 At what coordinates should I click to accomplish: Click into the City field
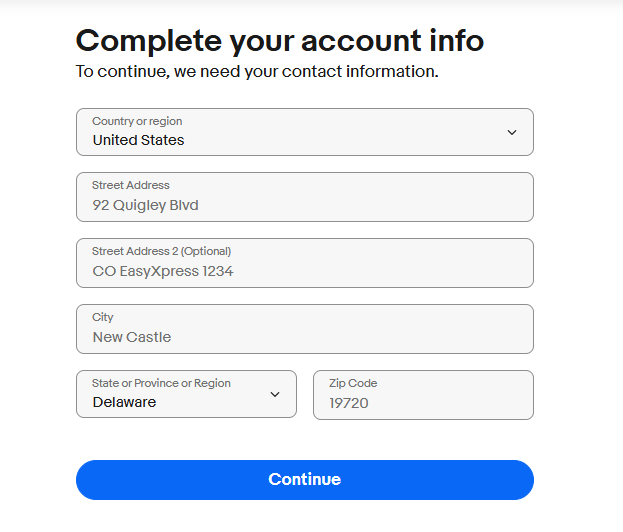304,329
